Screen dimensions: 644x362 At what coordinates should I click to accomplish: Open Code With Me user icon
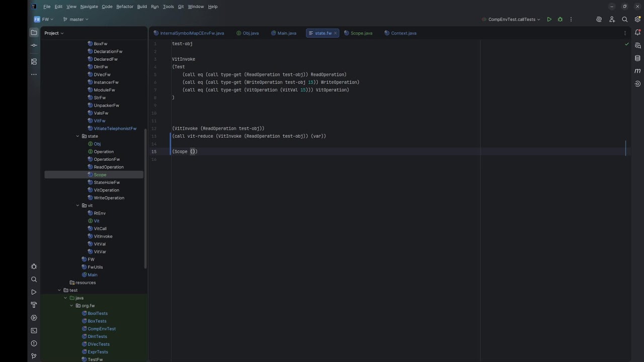(x=612, y=20)
